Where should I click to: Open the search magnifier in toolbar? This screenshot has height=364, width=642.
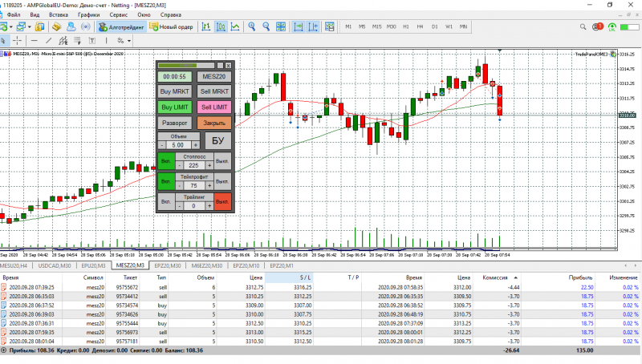tap(583, 26)
